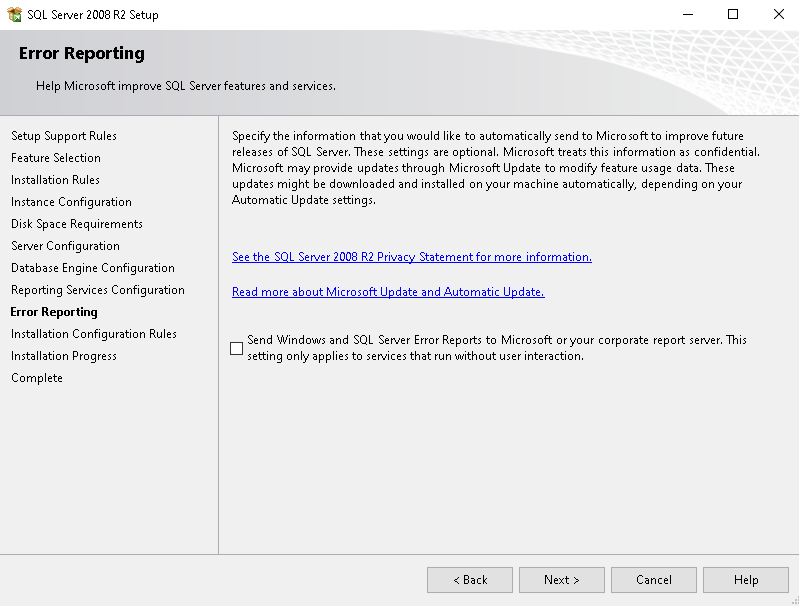The image size is (799, 606).
Task: Select Reporting Services Configuration step
Action: coord(98,289)
